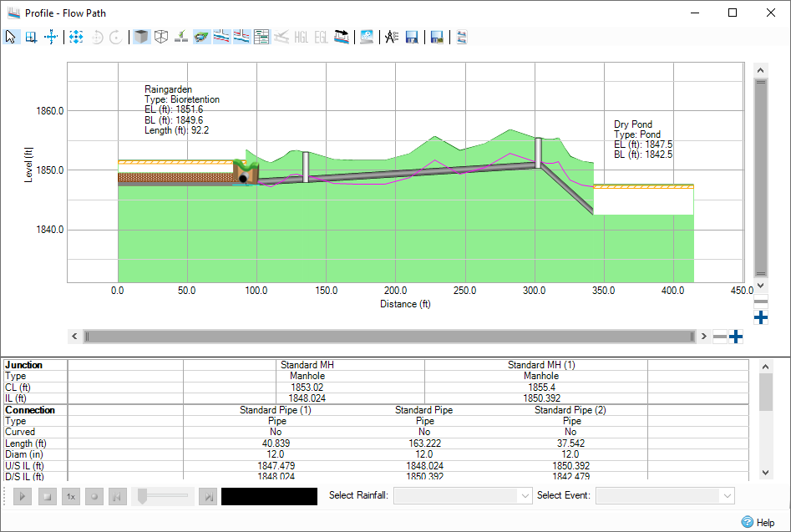Image resolution: width=791 pixels, height=532 pixels.
Task: Click the blue floppy disk save icon
Action: coord(412,37)
